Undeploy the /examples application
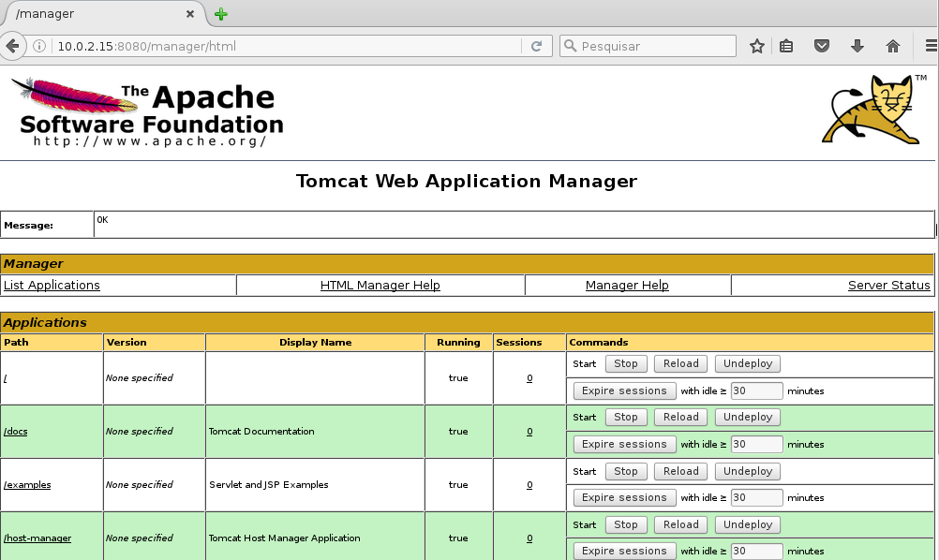The height and width of the screenshot is (560, 939). click(748, 471)
